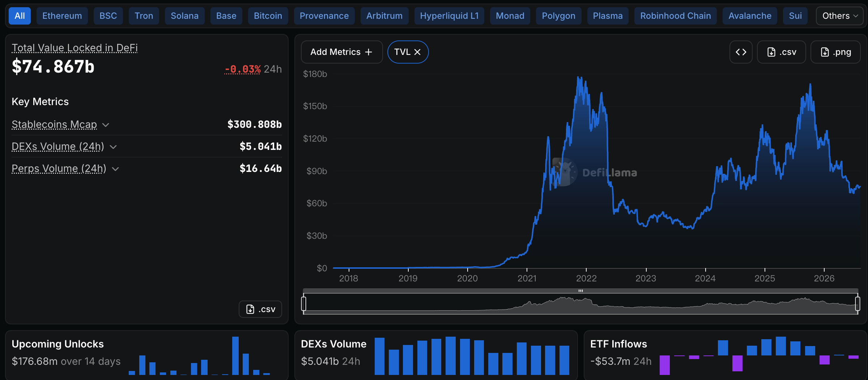The image size is (868, 380).
Task: Open the Perps Volume (24h) metric link
Action: 59,168
